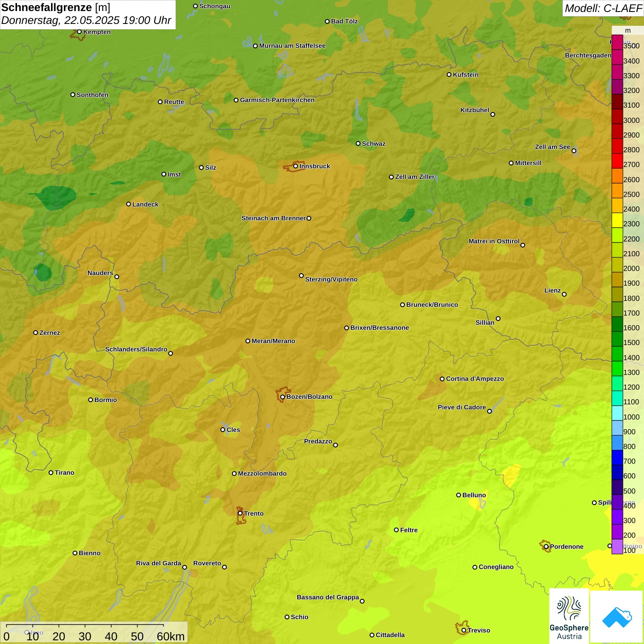Click the Lienz location dot

(x=564, y=294)
